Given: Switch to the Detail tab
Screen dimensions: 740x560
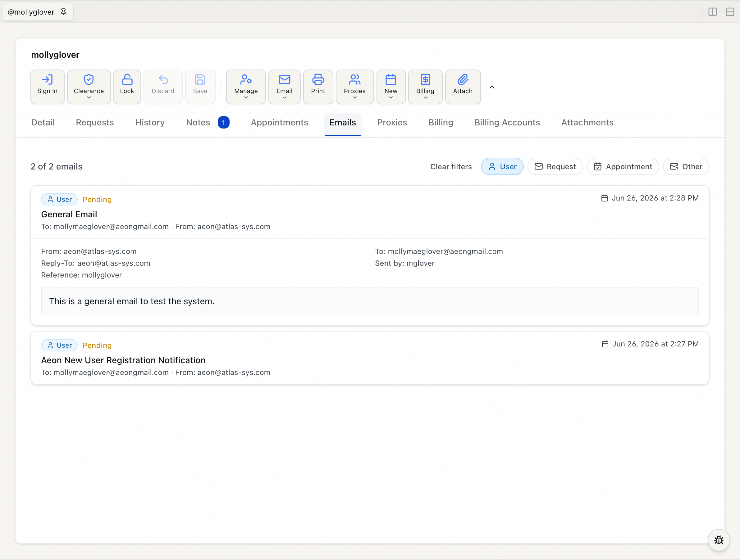Looking at the screenshot, I should point(43,122).
